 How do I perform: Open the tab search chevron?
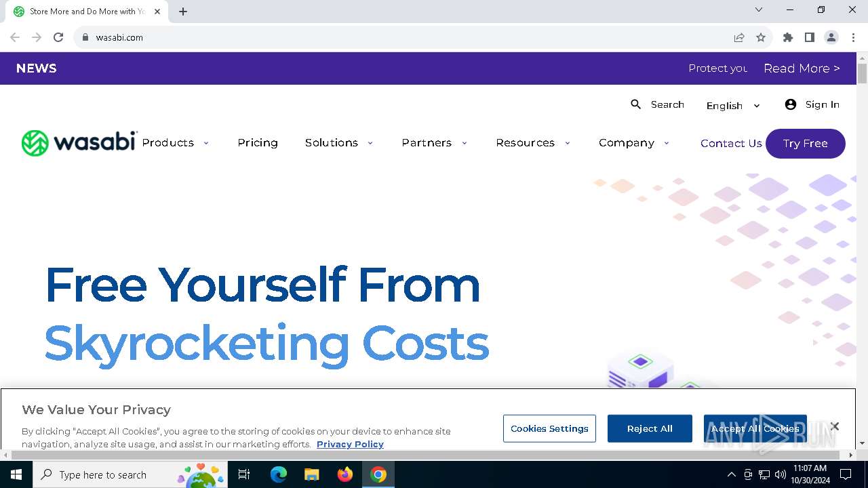point(759,9)
